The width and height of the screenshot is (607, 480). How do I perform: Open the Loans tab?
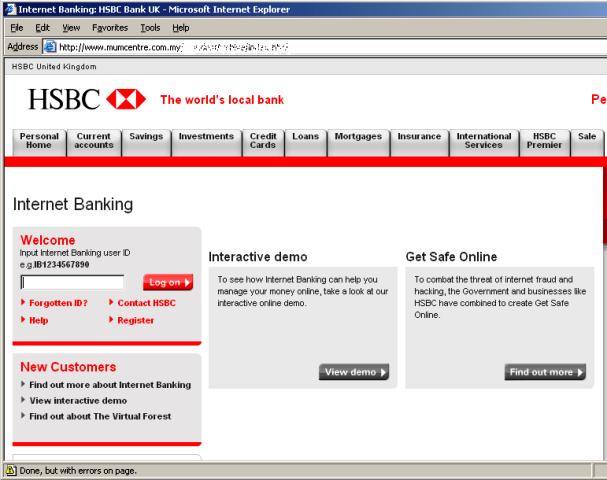[x=305, y=142]
